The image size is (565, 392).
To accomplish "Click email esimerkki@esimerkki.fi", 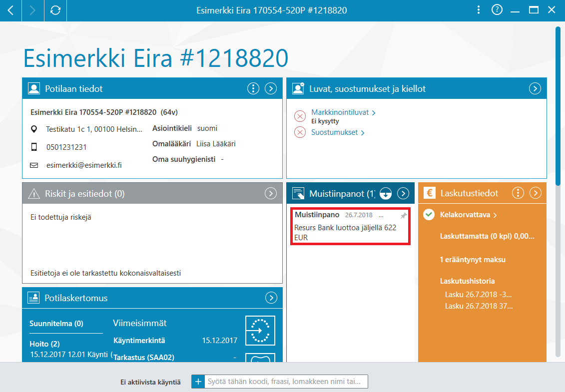I will coord(84,165).
